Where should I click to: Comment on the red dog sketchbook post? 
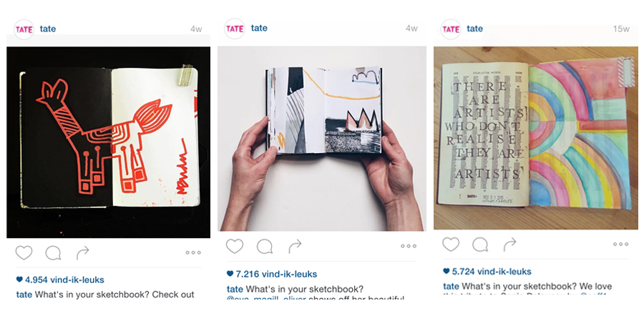click(53, 253)
